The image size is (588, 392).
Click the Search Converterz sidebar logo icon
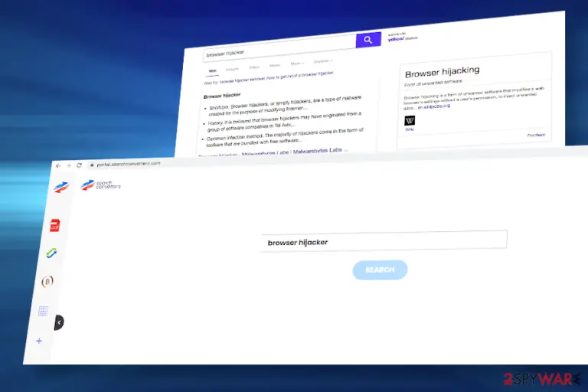pos(61,187)
